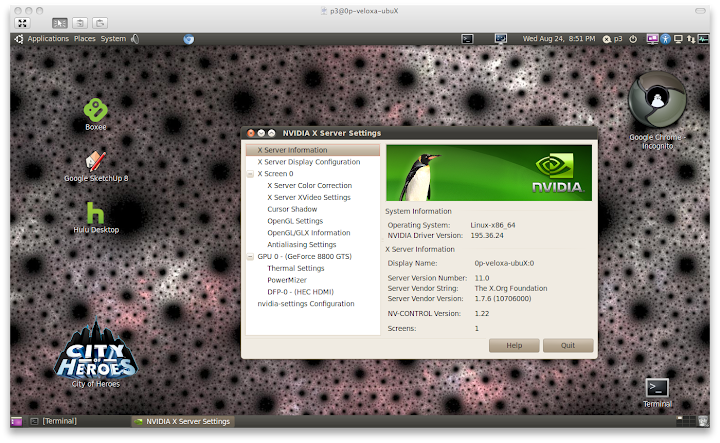720x443 pixels.
Task: Launch Chromium browser from top panel
Action: [188, 39]
